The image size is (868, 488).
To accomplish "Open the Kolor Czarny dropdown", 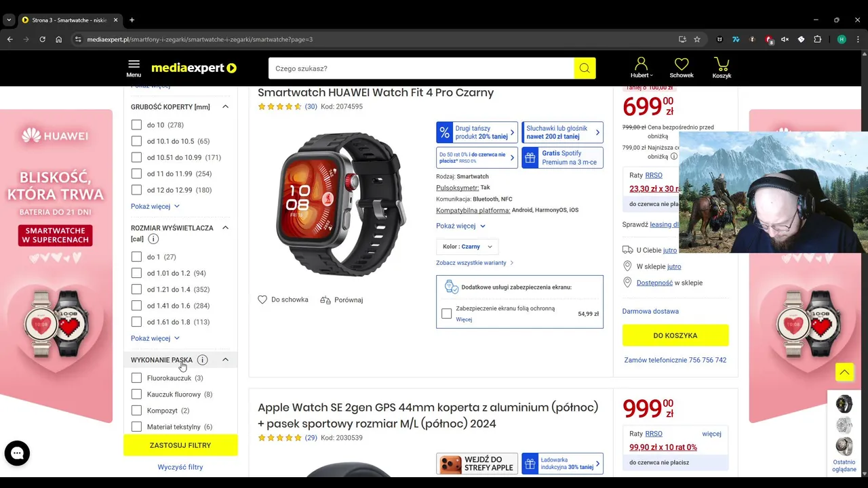I will pos(469,247).
